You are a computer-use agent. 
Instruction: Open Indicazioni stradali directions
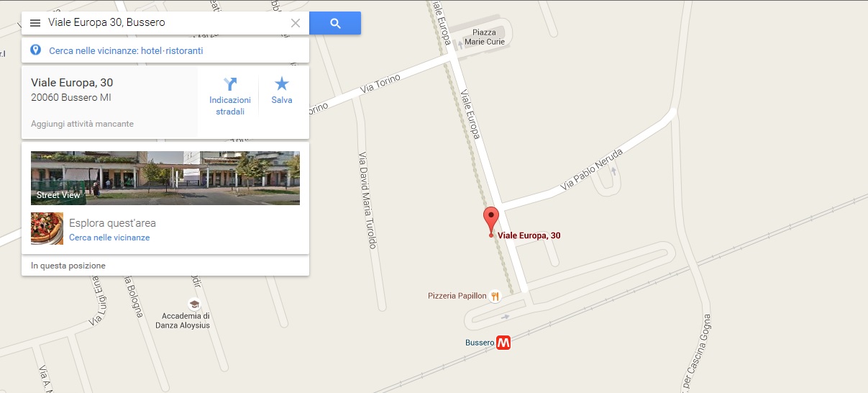click(x=230, y=95)
